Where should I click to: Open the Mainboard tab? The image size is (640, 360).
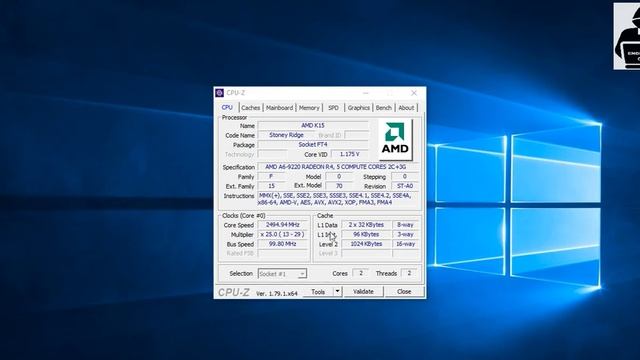[280, 108]
